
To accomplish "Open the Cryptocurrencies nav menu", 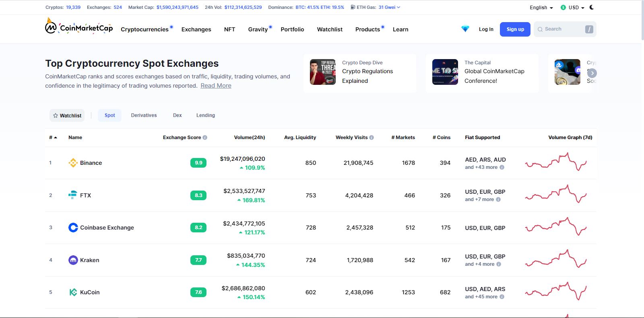I will [145, 29].
